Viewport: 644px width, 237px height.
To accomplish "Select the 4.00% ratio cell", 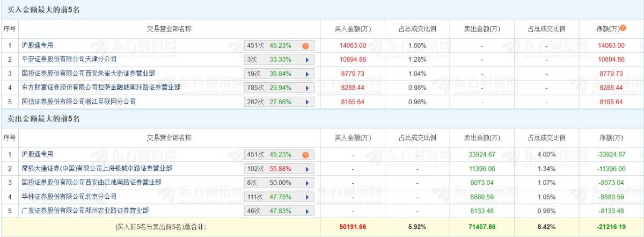I will tap(546, 155).
